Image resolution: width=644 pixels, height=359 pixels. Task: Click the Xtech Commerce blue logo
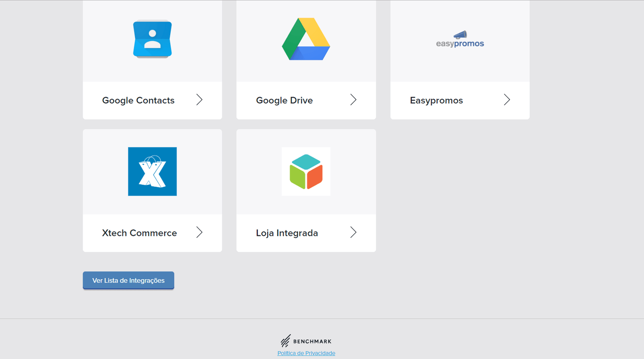click(152, 171)
